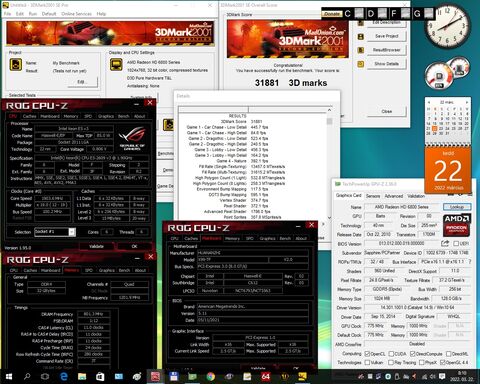Click the ResultBrowser icon beside its button

361,50
